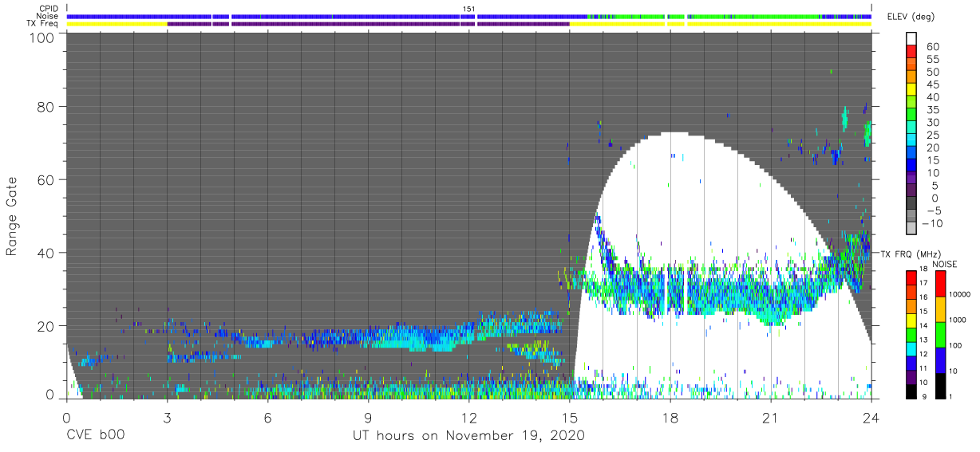980x452 pixels.
Task: Click the white swatch above 60 degrees elevation
Action: [911, 38]
